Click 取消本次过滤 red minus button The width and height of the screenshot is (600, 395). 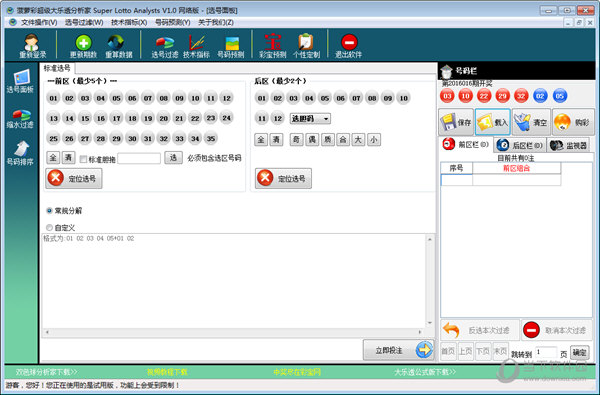(x=557, y=330)
